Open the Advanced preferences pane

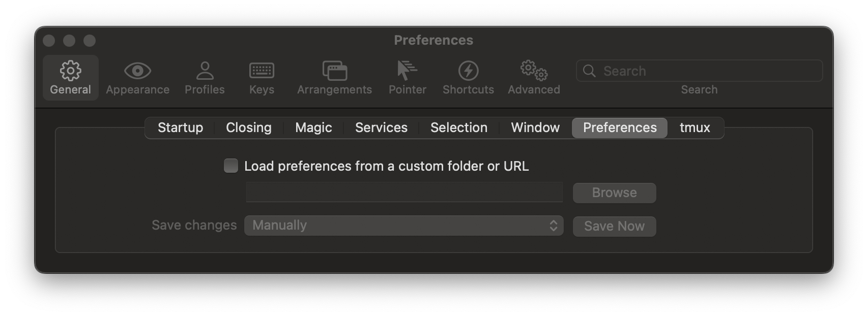(533, 76)
